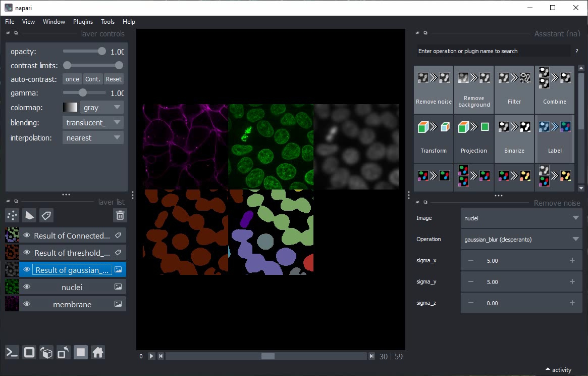This screenshot has width=588, height=376.
Task: Toggle visibility of Result of threshold layer
Action: coord(27,253)
